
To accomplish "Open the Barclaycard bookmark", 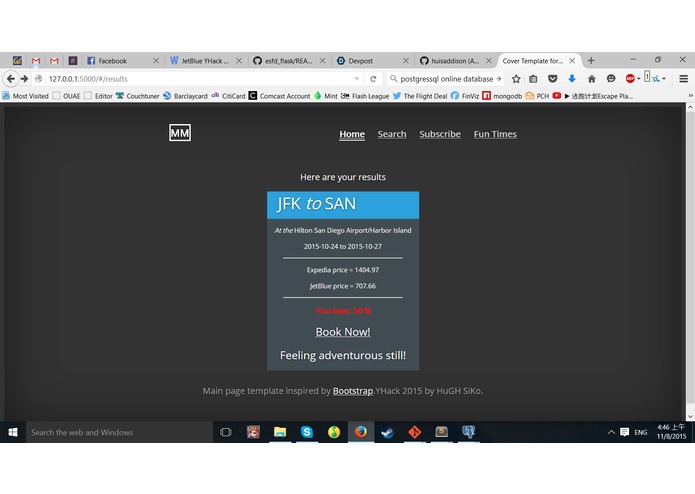I will click(185, 96).
